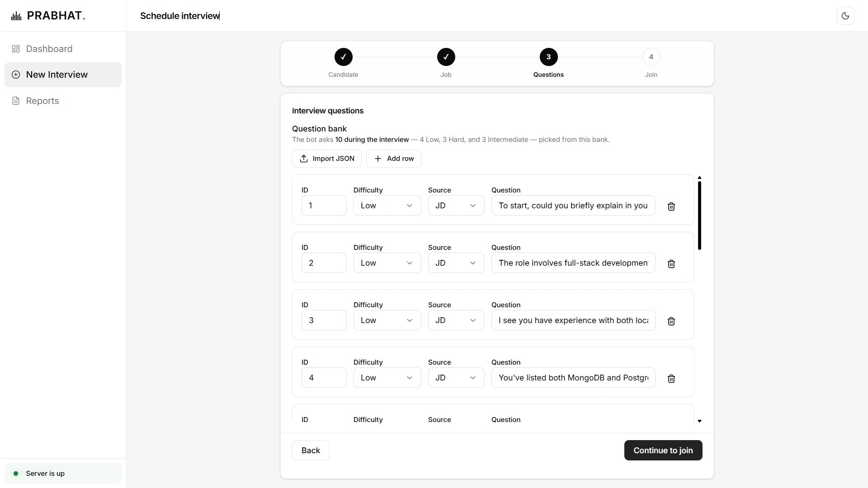The height and width of the screenshot is (488, 868).
Task: Click ID field containing 4
Action: pos(324,378)
